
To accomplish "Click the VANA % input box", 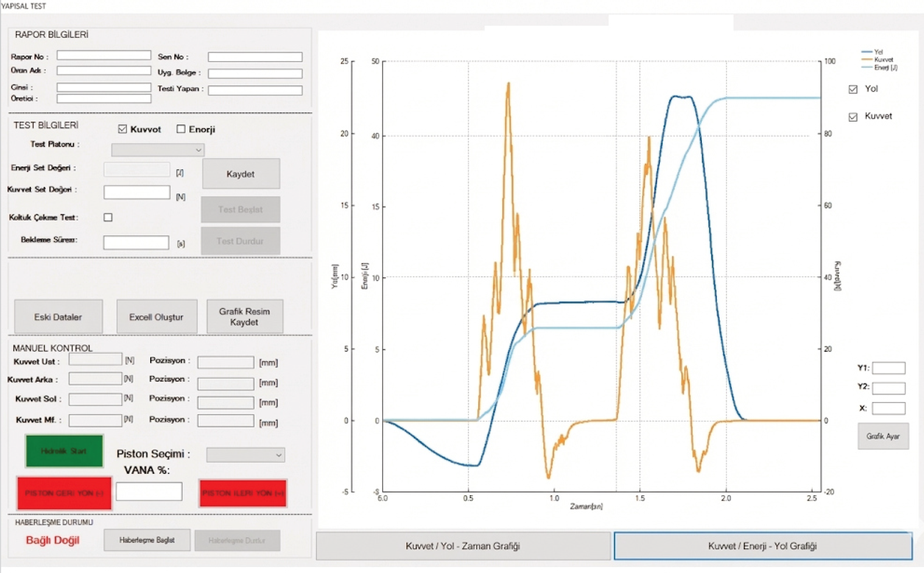I will coord(149,492).
